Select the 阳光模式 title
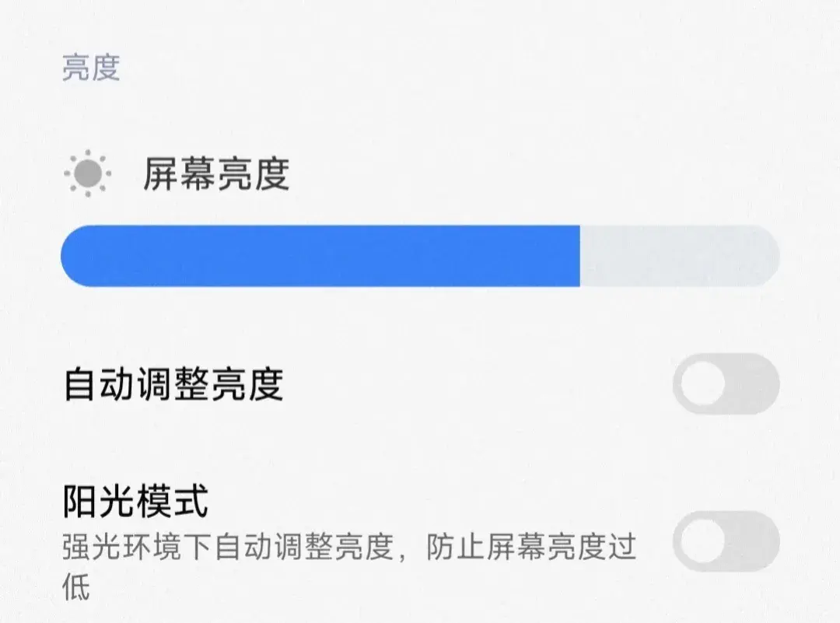Image resolution: width=840 pixels, height=623 pixels. [x=135, y=502]
